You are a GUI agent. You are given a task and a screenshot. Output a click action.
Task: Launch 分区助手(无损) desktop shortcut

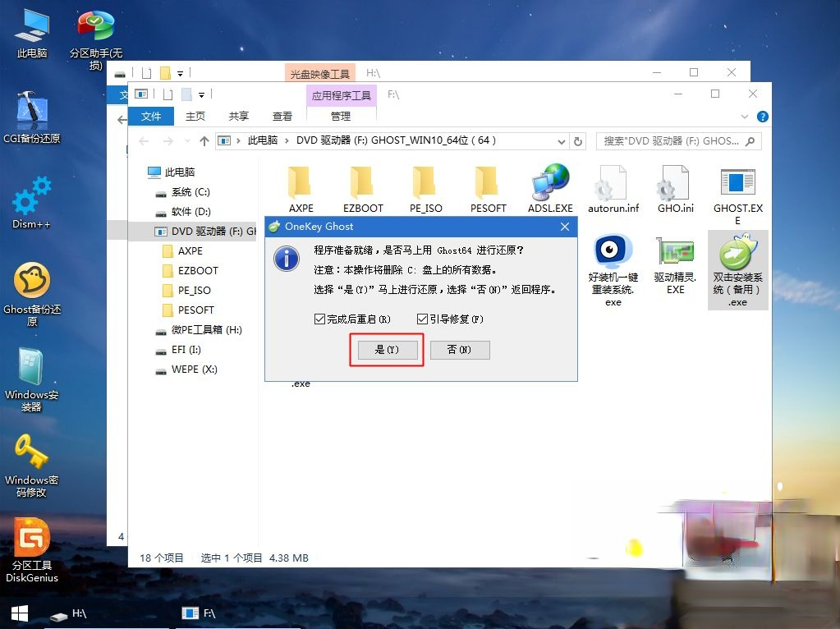96,39
